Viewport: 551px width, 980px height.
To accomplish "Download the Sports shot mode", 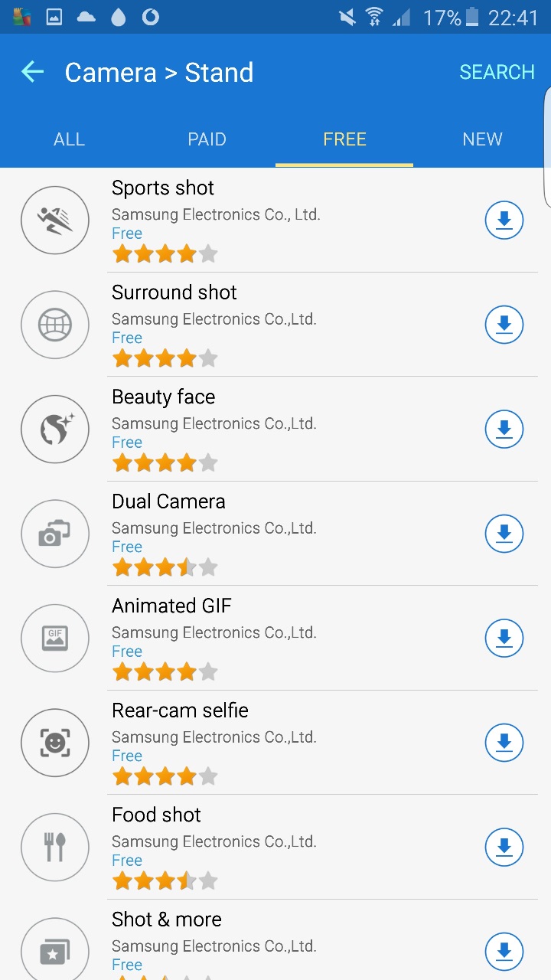I will (504, 220).
